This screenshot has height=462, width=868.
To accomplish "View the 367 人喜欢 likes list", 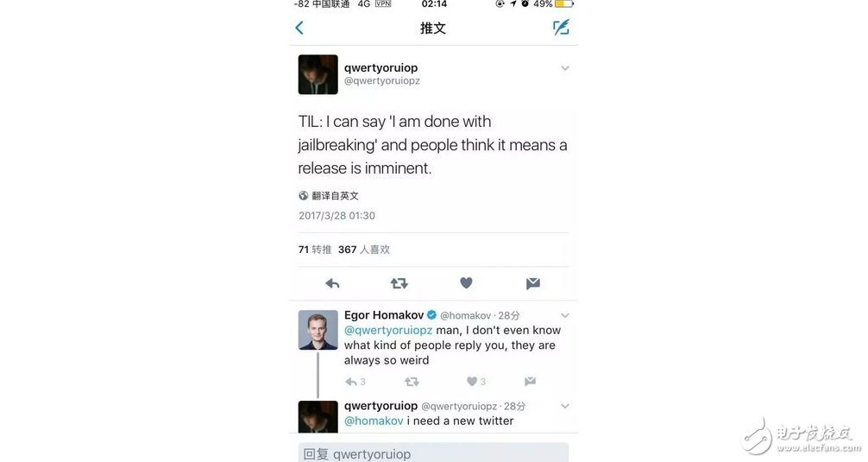I will pyautogui.click(x=364, y=250).
